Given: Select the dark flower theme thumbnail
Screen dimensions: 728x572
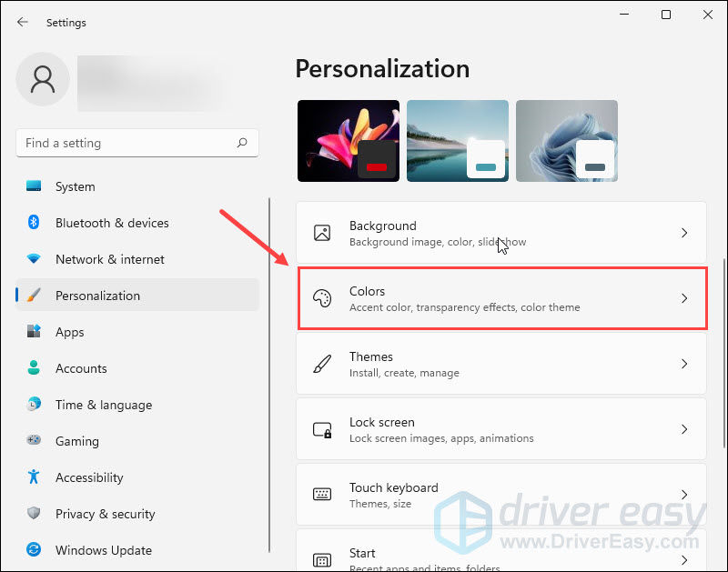Looking at the screenshot, I should (x=349, y=141).
